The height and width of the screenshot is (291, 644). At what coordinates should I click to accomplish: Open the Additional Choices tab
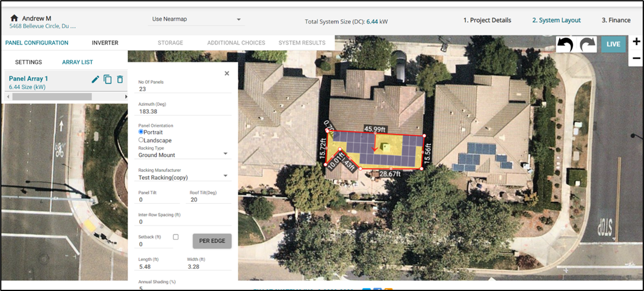[236, 43]
